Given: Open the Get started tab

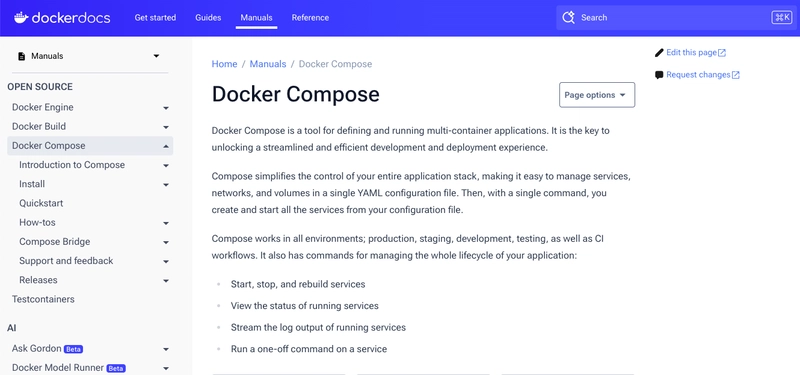Looking at the screenshot, I should point(155,17).
